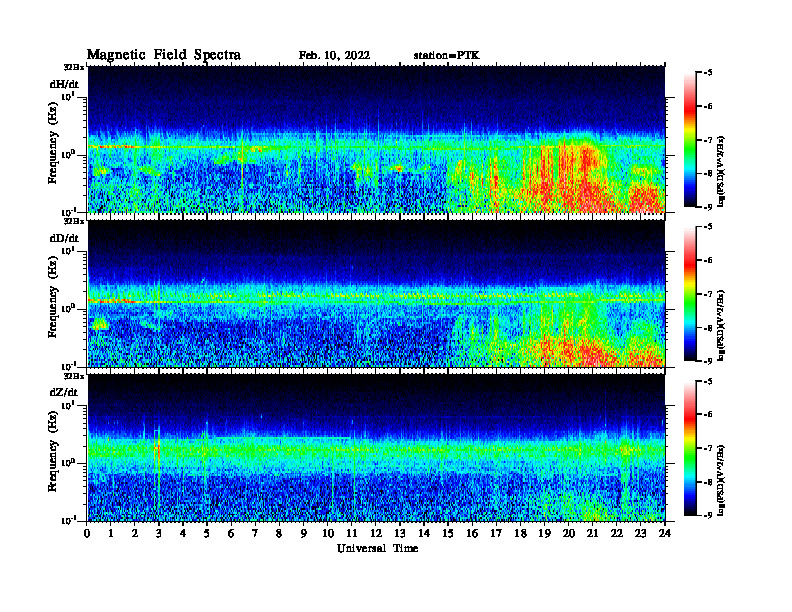Click hour "5" on the time axis
This screenshot has height=612, width=792.
[207, 534]
